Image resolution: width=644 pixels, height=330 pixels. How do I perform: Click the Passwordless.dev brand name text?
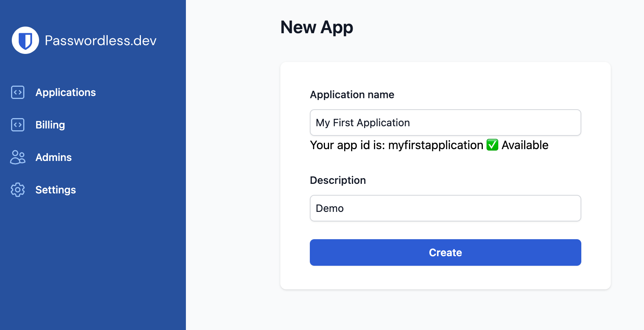pos(100,40)
